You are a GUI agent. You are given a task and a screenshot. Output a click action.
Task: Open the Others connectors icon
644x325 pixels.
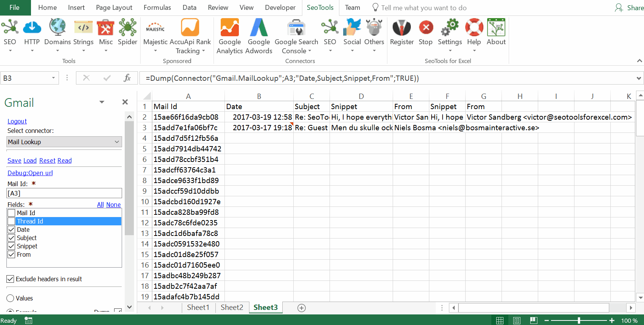pos(374,28)
